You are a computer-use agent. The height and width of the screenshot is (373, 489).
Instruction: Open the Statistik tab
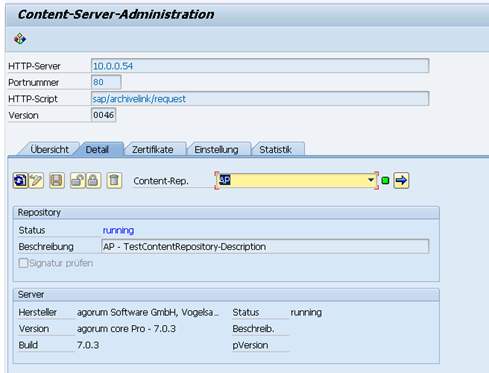point(275,149)
